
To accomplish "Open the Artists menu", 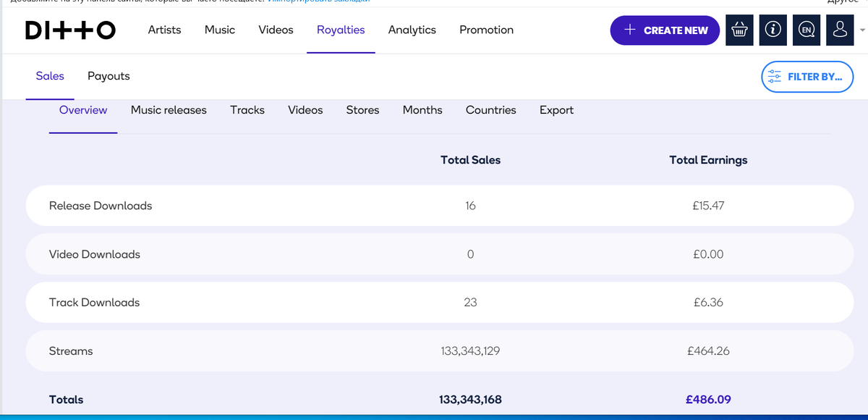I will tap(164, 30).
